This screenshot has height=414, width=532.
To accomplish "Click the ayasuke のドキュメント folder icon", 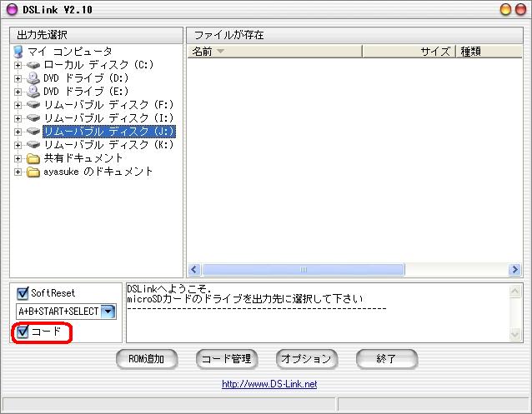I will point(33,172).
